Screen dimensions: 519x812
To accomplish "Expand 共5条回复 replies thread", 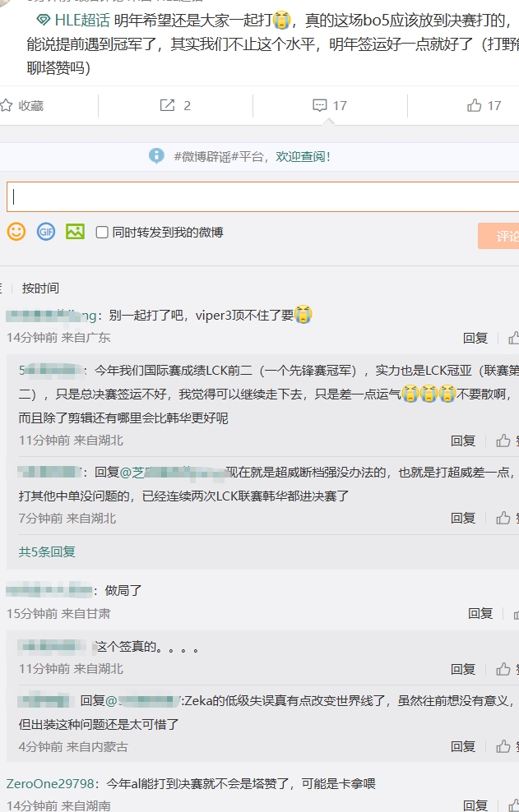I will coord(47,551).
